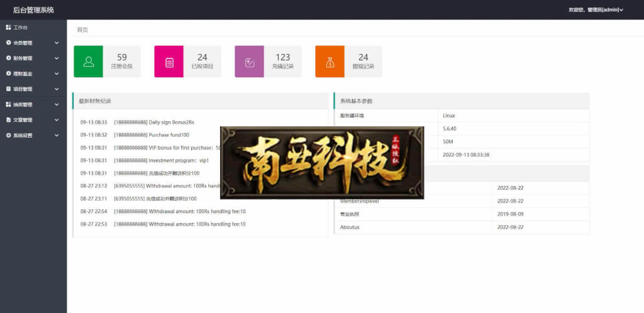Expand the 会员管理 menu chevron
Screen dimensions: 644x313
point(57,43)
